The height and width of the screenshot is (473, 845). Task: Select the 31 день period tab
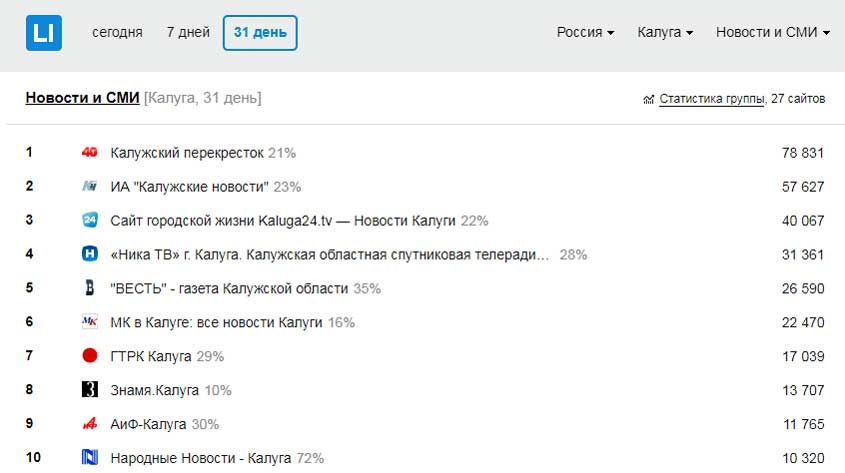260,33
